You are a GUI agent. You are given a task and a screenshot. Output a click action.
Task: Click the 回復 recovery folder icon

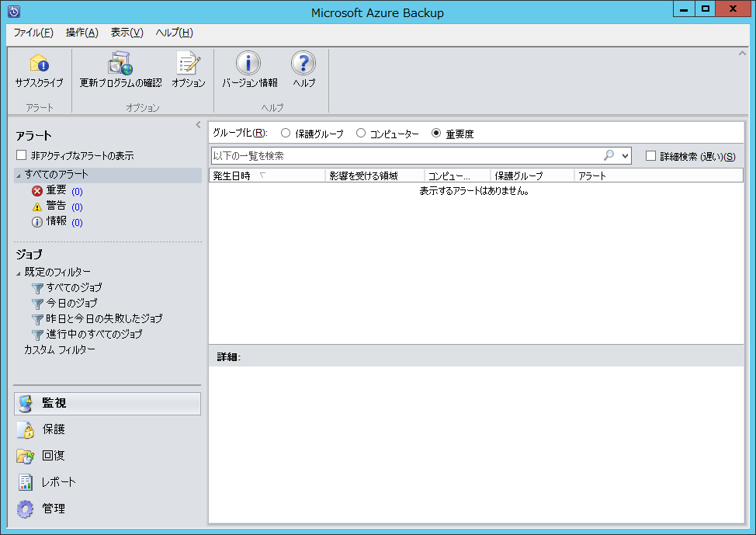[25, 456]
